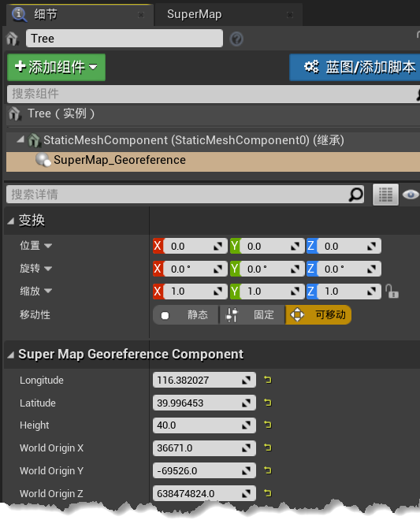Screen dimensions: 420x520
Task: Click the 蓝图/添加脚本 blueprint button
Action: (355, 67)
